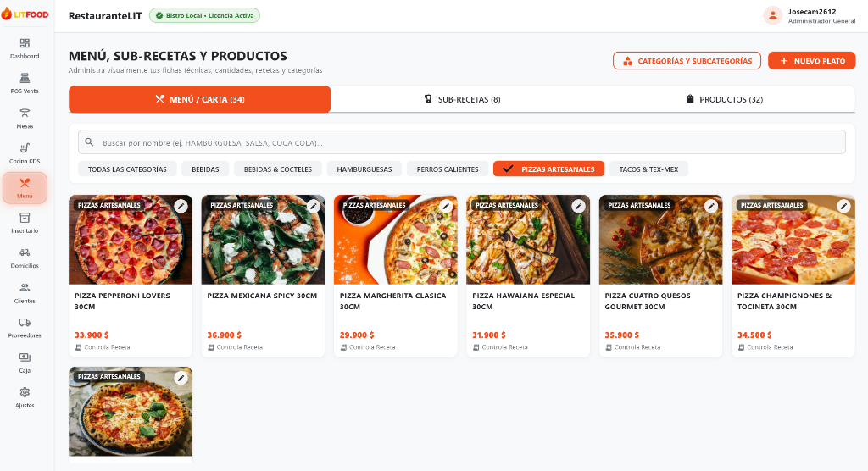Open the Pizza Pepperoni Lovers photo
The image size is (868, 471).
[x=131, y=240]
